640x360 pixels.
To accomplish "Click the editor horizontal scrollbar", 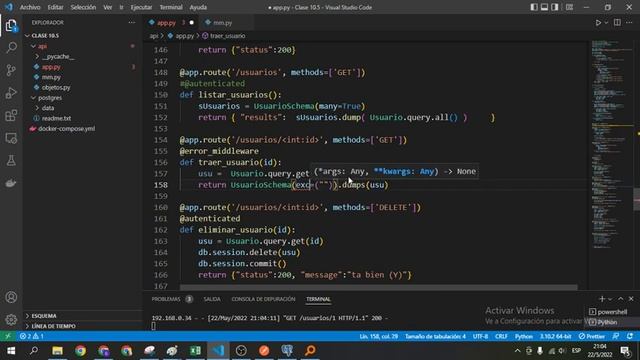I will 378,287.
